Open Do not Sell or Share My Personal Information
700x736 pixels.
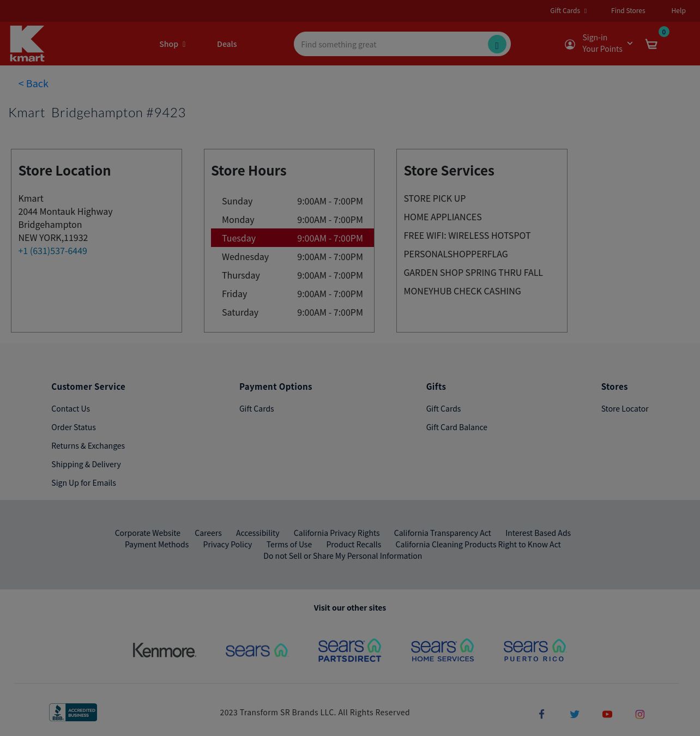coord(342,556)
